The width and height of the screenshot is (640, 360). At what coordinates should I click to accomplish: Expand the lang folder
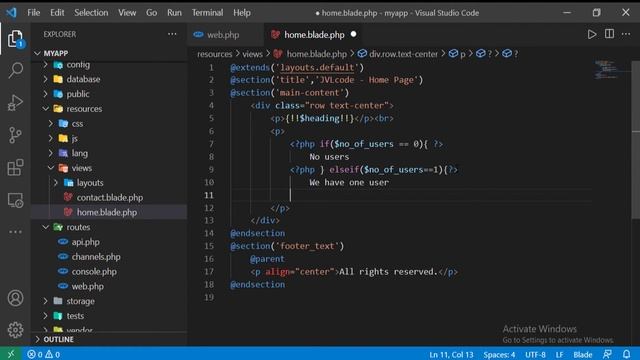click(79, 153)
